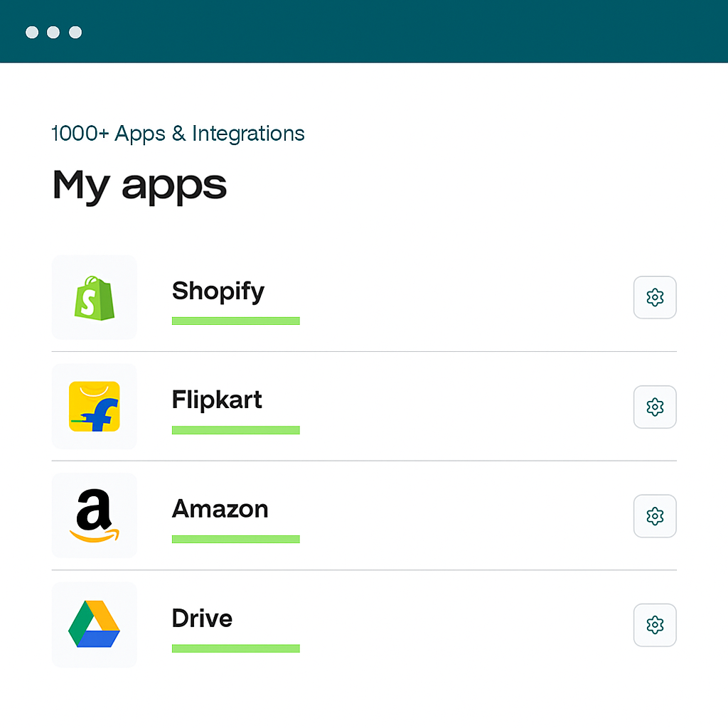Screen dimensions: 728x728
Task: Click the green bar under Flipkart
Action: [x=235, y=430]
